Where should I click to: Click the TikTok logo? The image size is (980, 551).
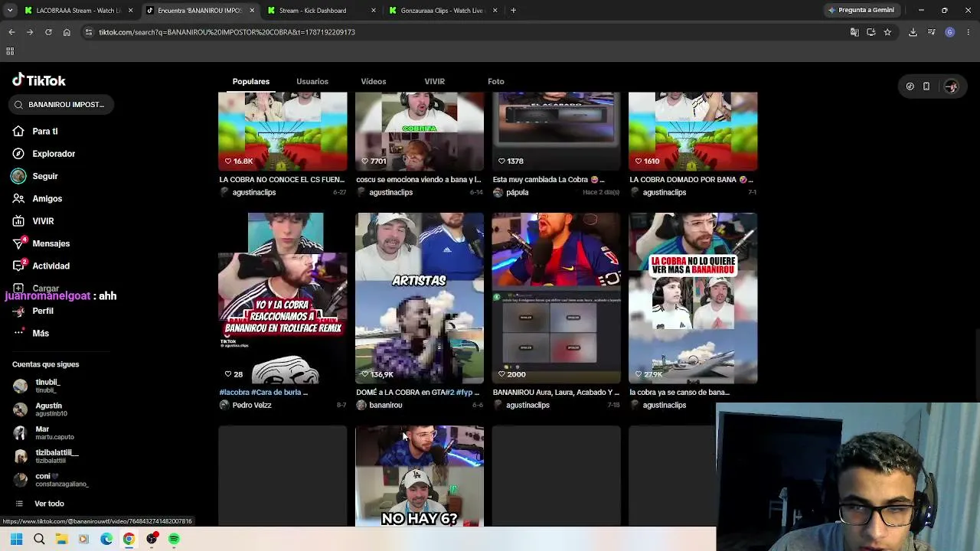(38, 80)
